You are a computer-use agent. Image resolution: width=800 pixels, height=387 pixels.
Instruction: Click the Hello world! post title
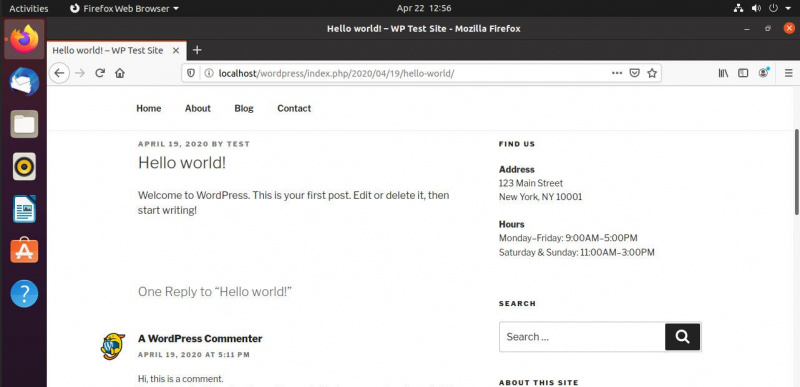(182, 163)
